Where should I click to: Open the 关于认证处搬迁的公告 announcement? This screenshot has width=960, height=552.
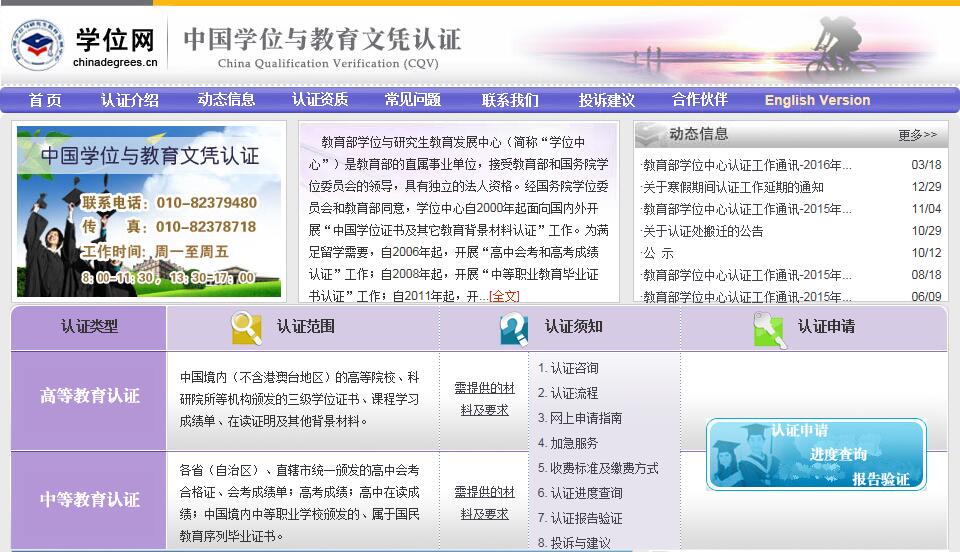click(703, 231)
